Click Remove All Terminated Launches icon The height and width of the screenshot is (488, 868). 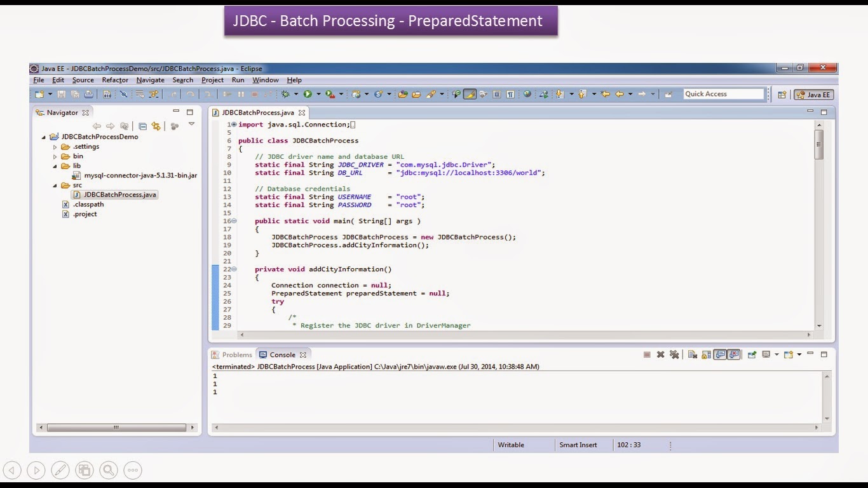pos(674,355)
